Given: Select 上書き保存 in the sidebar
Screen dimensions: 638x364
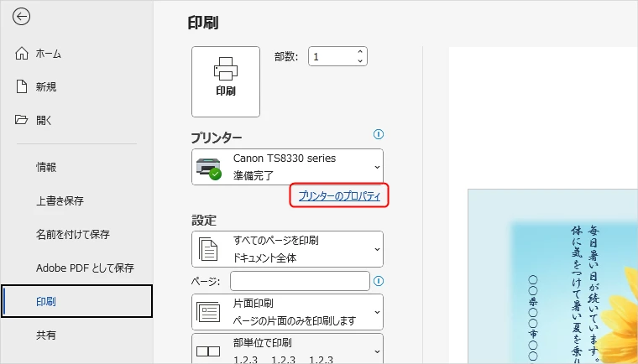Looking at the screenshot, I should coord(60,200).
